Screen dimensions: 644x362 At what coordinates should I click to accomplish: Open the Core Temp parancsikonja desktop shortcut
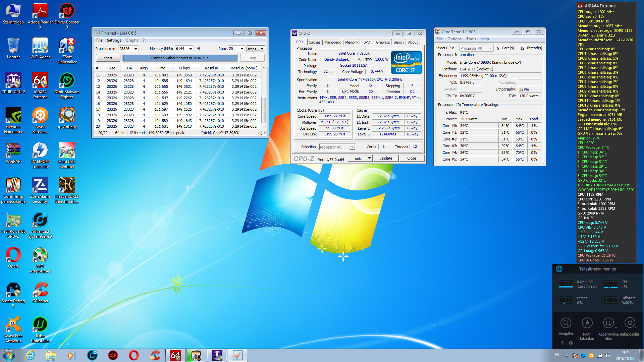(13, 190)
